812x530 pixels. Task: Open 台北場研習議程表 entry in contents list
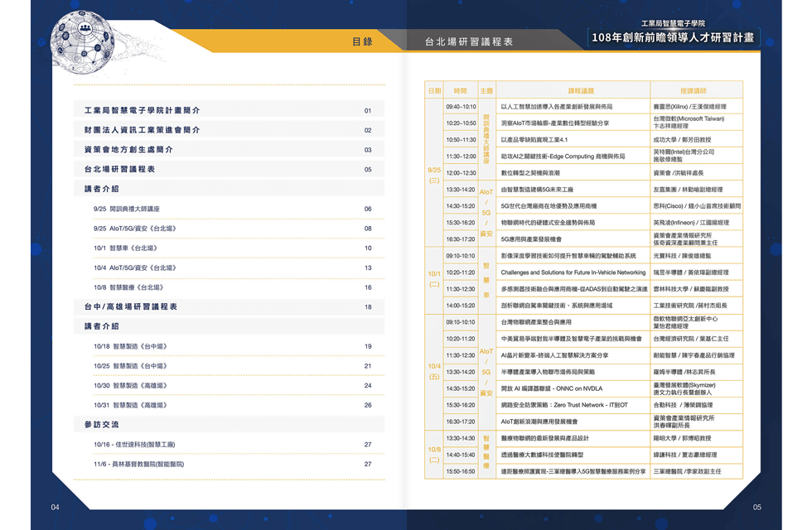click(119, 169)
